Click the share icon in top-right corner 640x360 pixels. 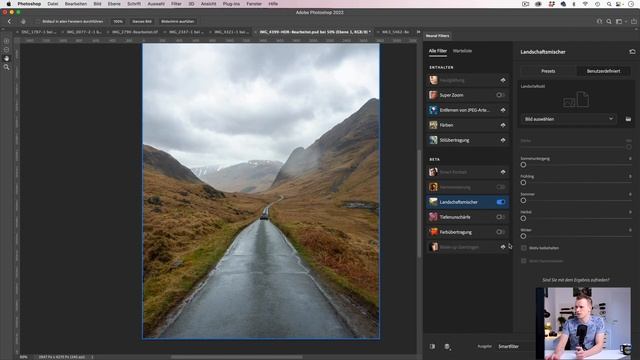633,21
